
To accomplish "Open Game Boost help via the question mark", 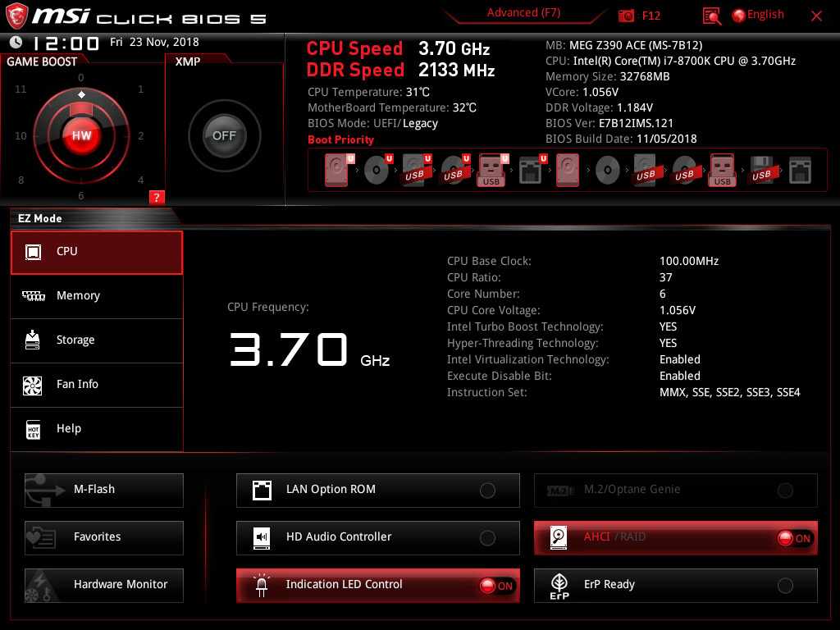I will pos(157,197).
